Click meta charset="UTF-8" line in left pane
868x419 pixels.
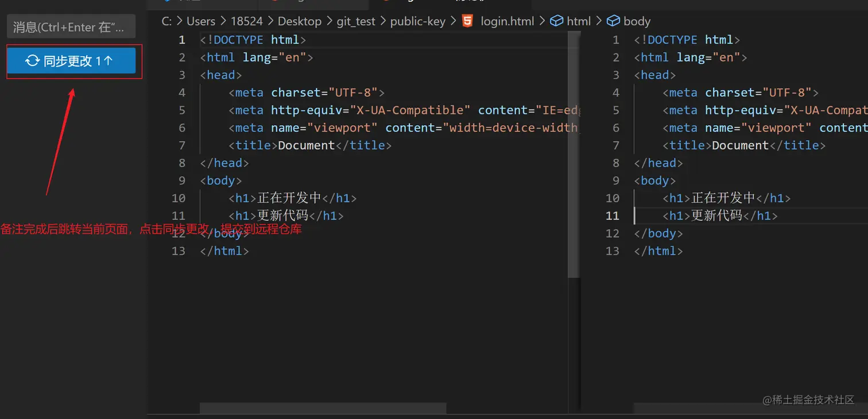(307, 92)
